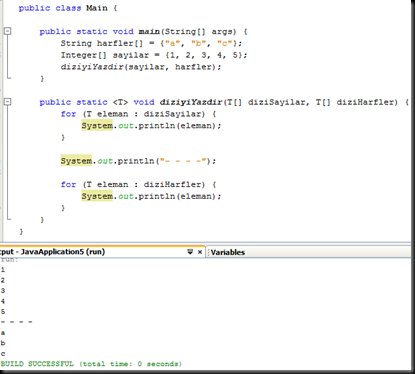
Task: Click the output line showing 3
Action: [3, 291]
